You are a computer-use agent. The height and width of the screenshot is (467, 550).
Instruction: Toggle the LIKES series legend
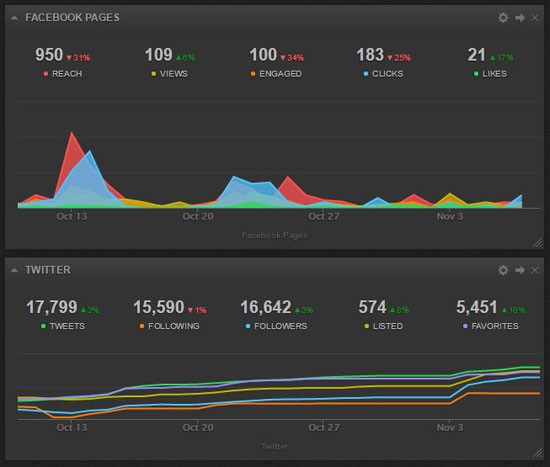coord(490,74)
